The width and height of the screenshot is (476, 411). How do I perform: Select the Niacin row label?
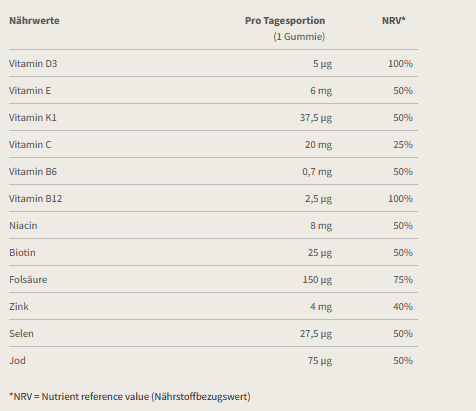(x=23, y=225)
